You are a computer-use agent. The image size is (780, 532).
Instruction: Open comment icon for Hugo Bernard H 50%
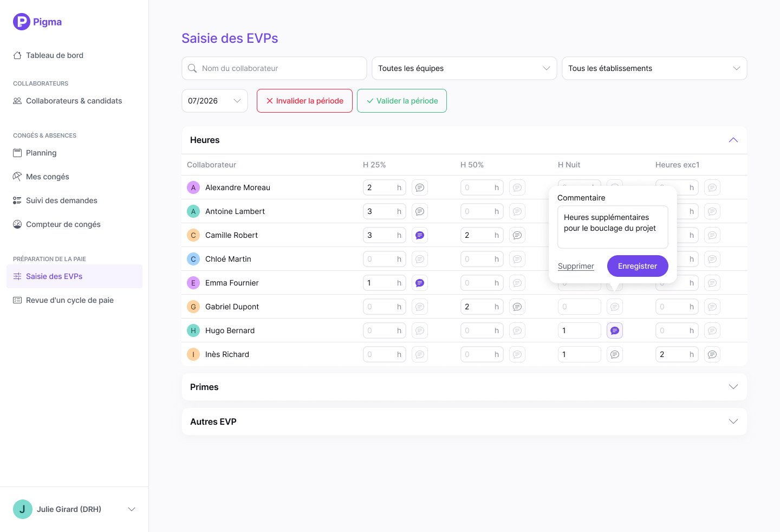click(x=517, y=330)
